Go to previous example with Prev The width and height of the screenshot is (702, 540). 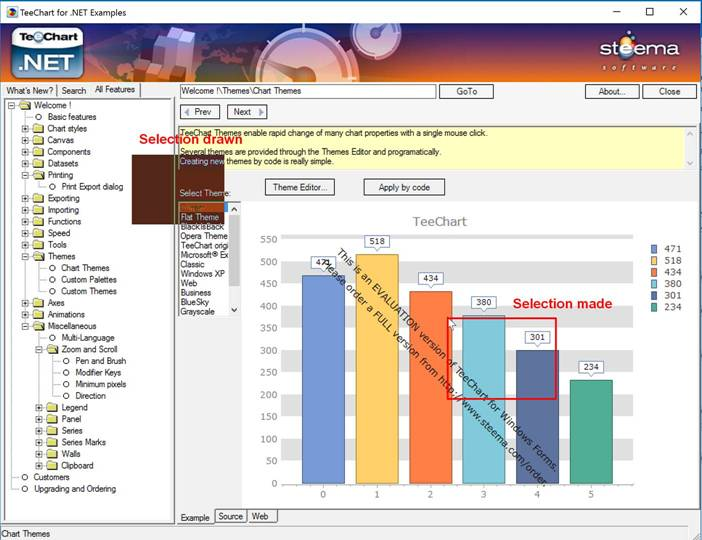click(x=200, y=112)
